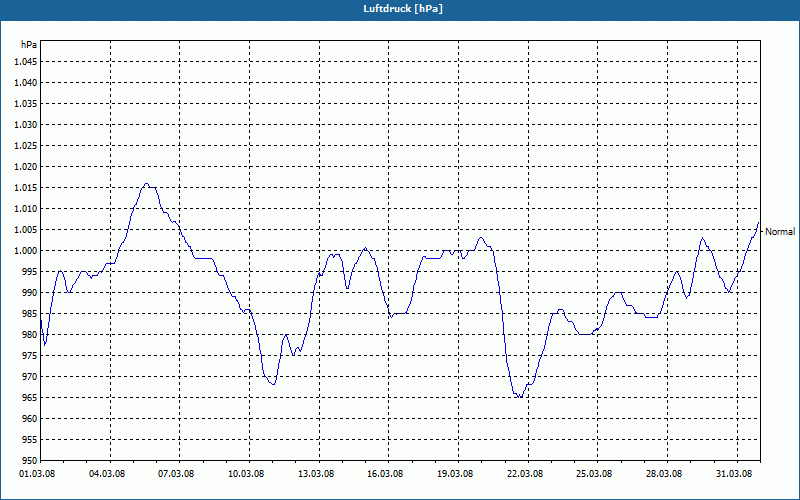Select the 31.03.08 date label
Image resolution: width=800 pixels, height=500 pixels.
[734, 473]
